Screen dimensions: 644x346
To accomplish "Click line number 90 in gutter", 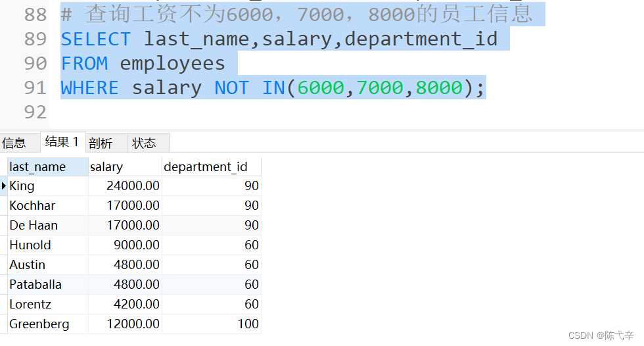I will coord(35,63).
